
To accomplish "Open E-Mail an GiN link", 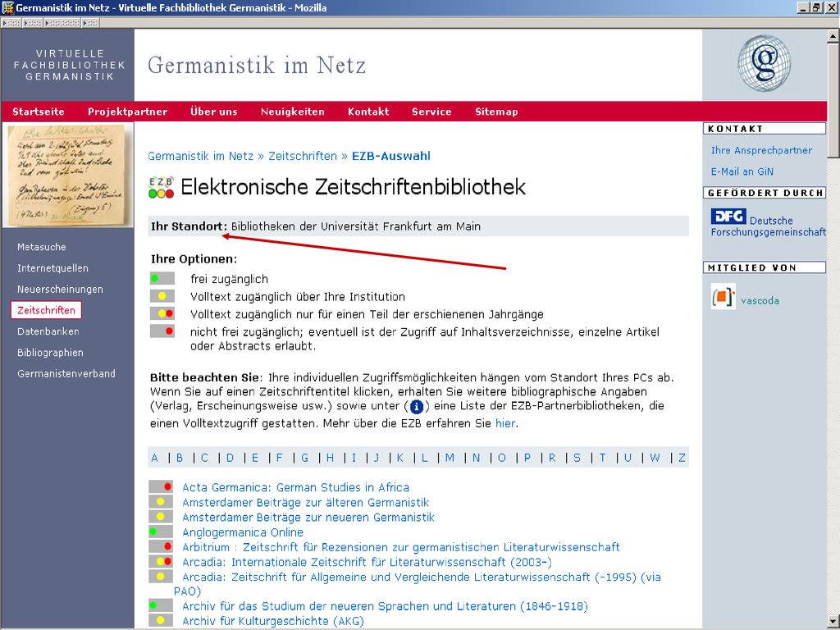I will (x=742, y=171).
